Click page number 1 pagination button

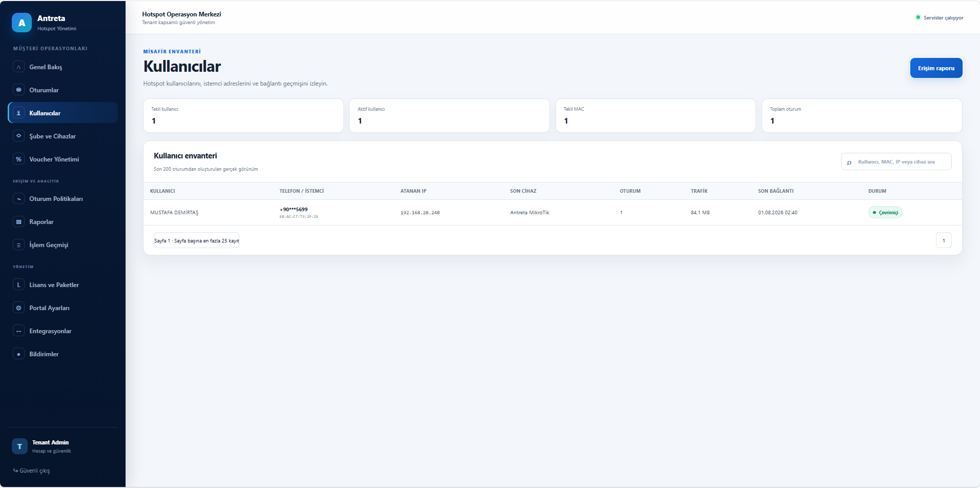pos(944,240)
